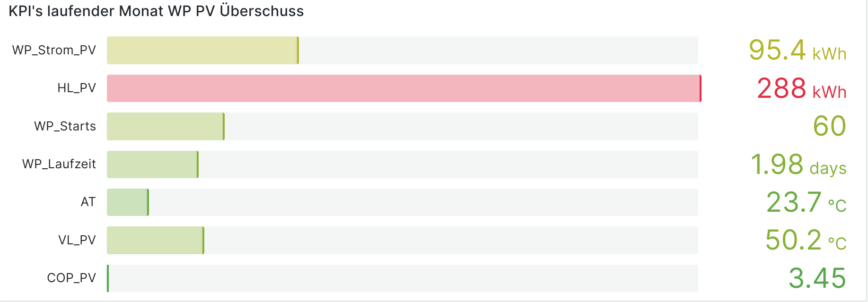
Task: Click the VL_PV row label
Action: 77,240
